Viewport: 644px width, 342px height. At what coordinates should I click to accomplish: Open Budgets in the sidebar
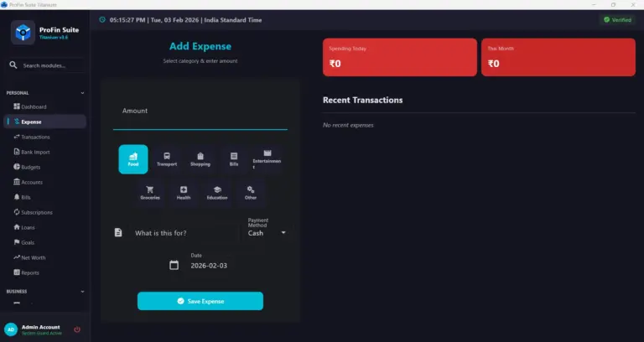pyautogui.click(x=44, y=167)
